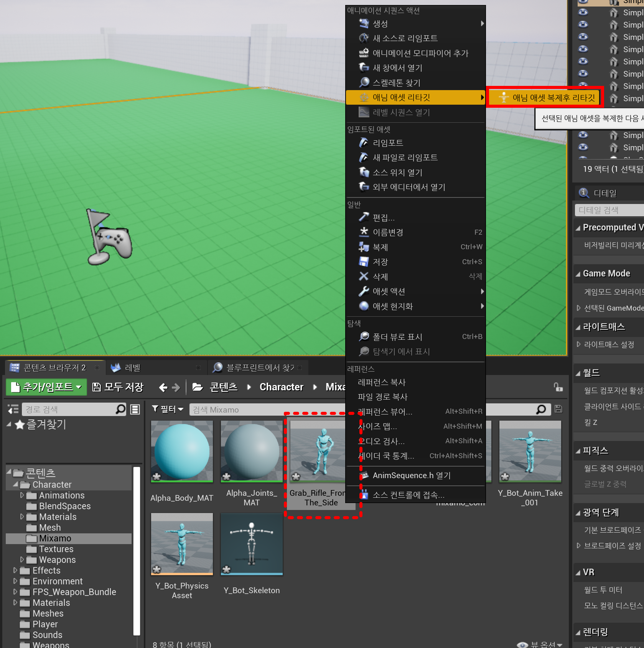Click the 모두 저장 button
Image resolution: width=644 pixels, height=648 pixels.
[118, 387]
